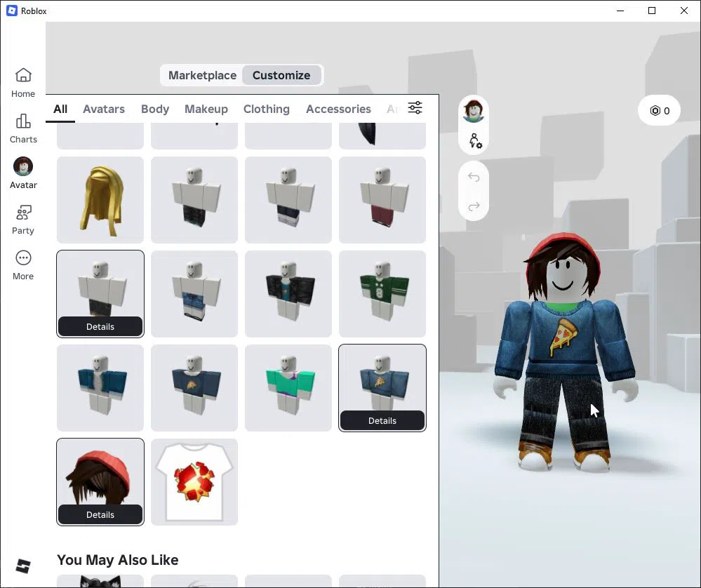
Task: Select the navy pants with white shoes
Action: (288, 200)
